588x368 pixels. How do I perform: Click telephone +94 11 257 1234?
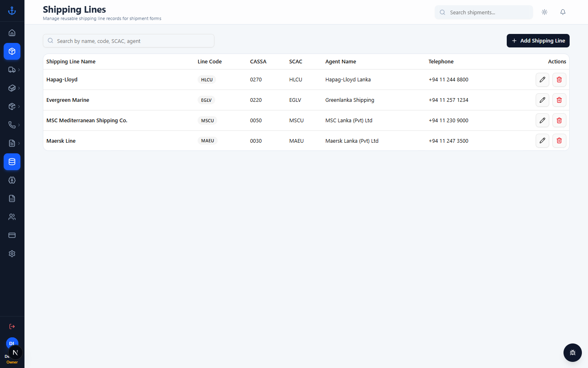point(448,100)
